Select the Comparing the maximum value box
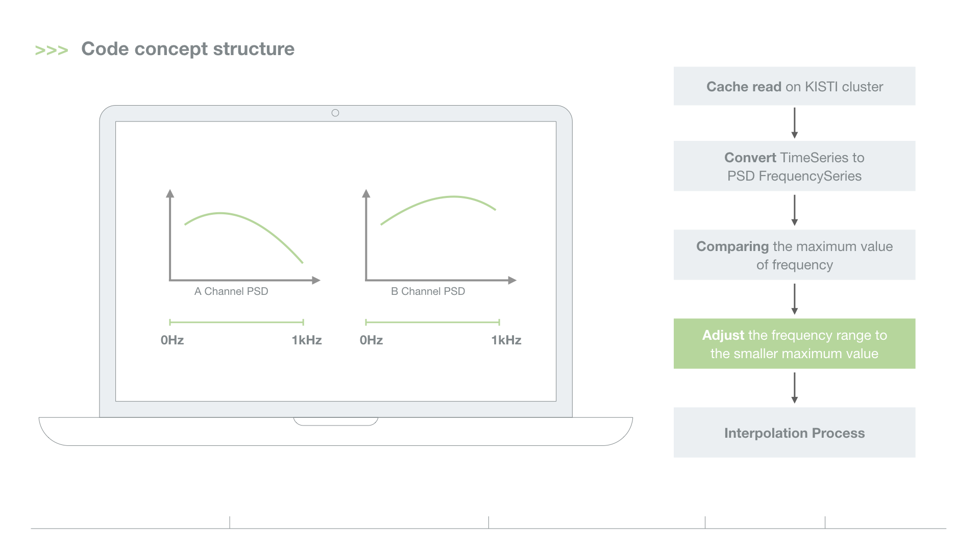 pyautogui.click(x=794, y=255)
